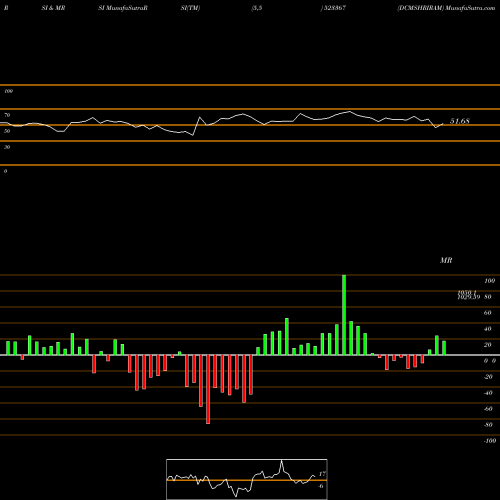
Task: Click the RSI axis label 50
Action: point(7,131)
